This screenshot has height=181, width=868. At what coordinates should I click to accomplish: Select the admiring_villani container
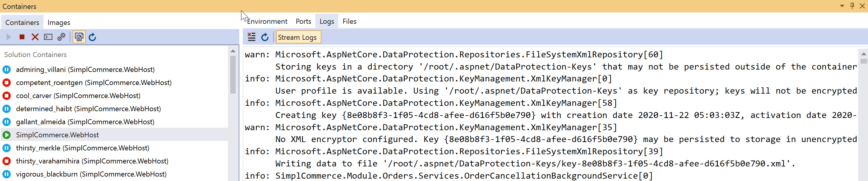[85, 70]
